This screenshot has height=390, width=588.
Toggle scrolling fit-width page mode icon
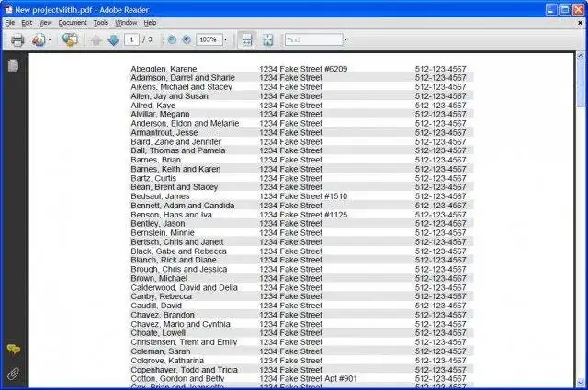coord(247,39)
